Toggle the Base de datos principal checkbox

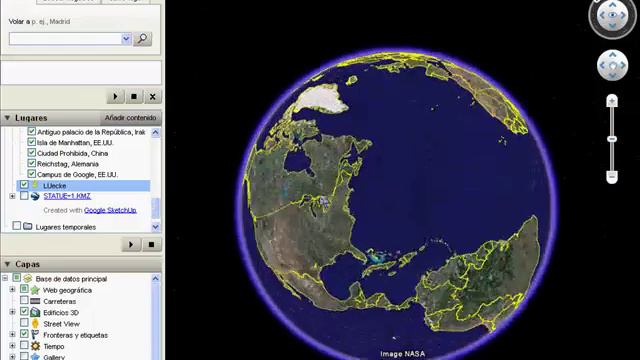click(16, 278)
